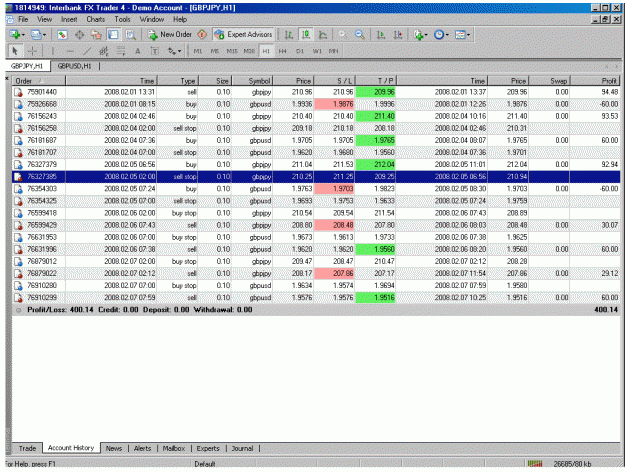Open the Strategy Tester icon

130,35
